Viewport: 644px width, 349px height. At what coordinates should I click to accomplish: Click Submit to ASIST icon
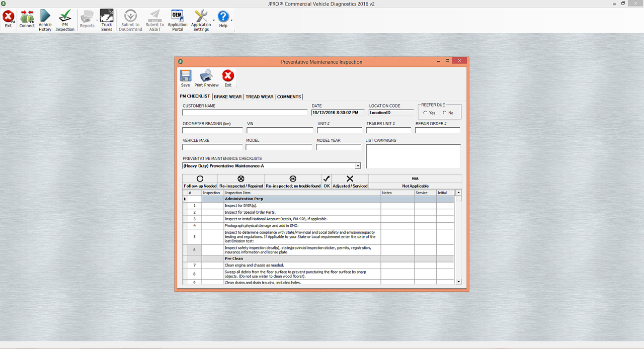pos(155,21)
